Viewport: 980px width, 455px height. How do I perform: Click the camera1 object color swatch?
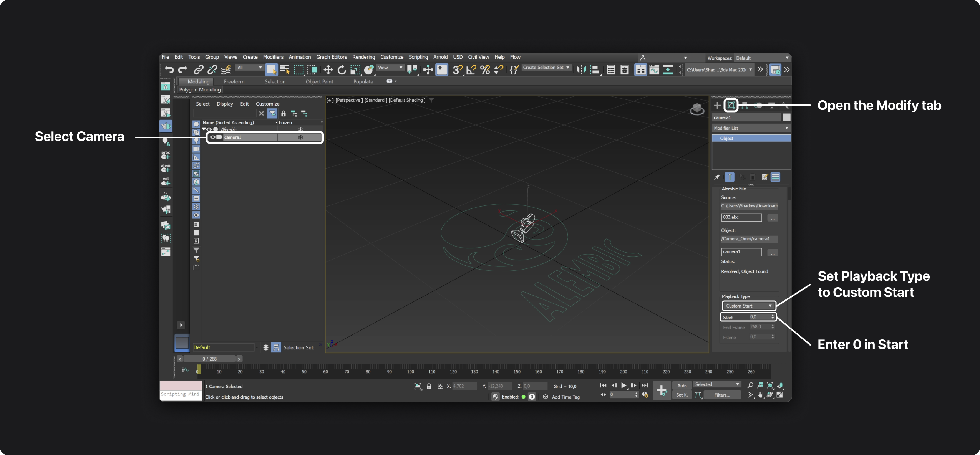tap(786, 117)
